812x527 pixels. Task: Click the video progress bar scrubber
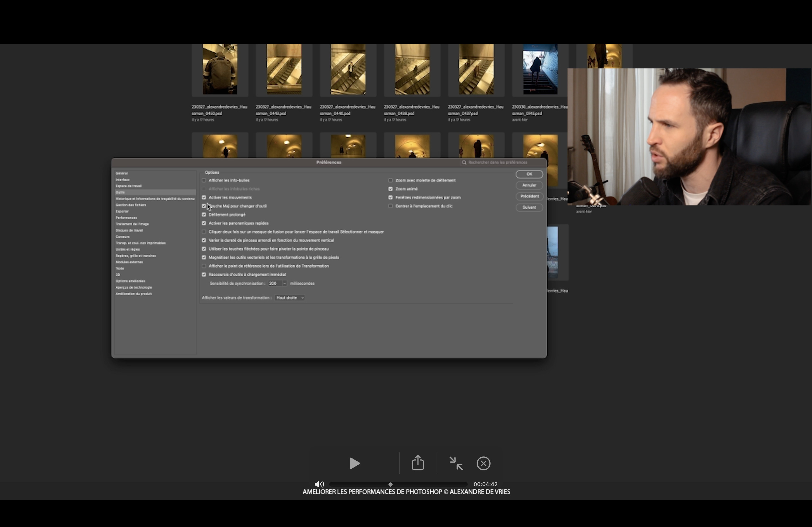click(390, 484)
